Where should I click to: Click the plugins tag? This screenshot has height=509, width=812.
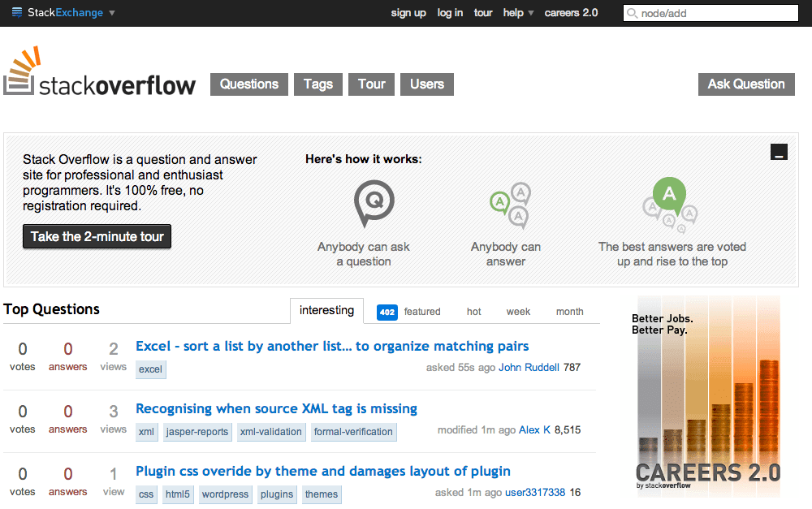pyautogui.click(x=277, y=494)
